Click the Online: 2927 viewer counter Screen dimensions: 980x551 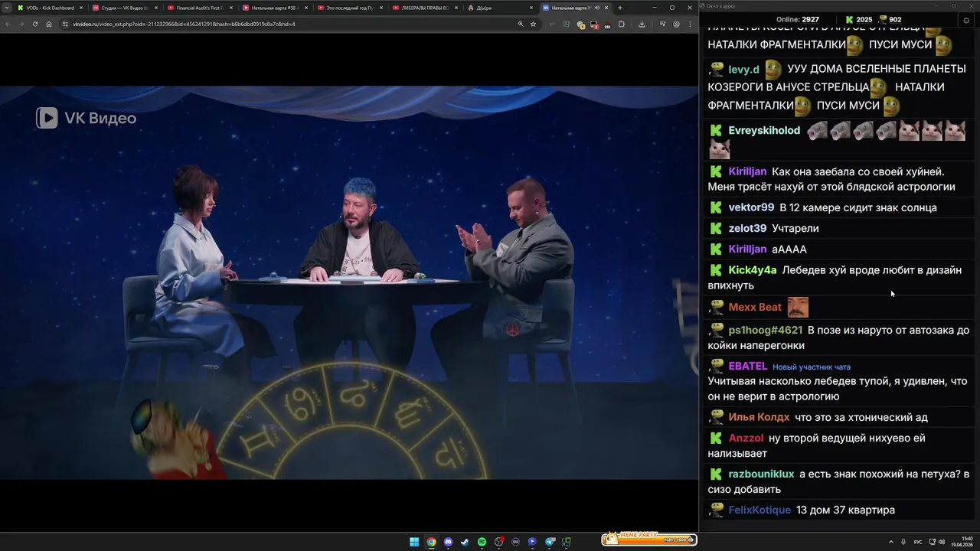coord(798,19)
